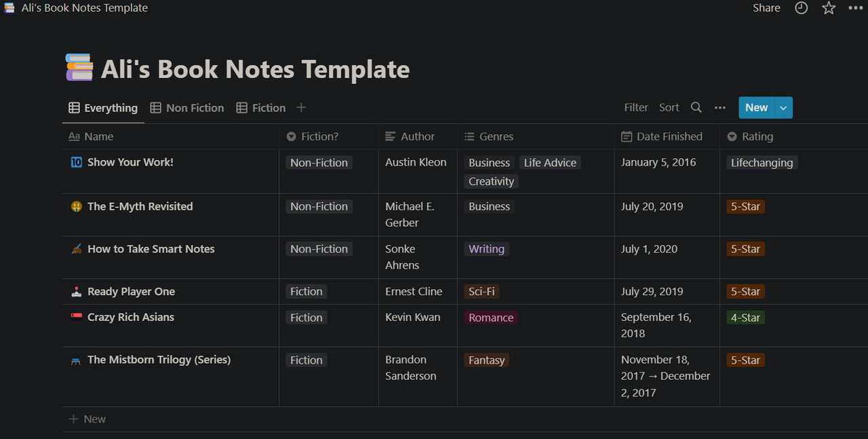Viewport: 868px width, 439px height.
Task: Click the stacked books page icon
Action: click(79, 68)
